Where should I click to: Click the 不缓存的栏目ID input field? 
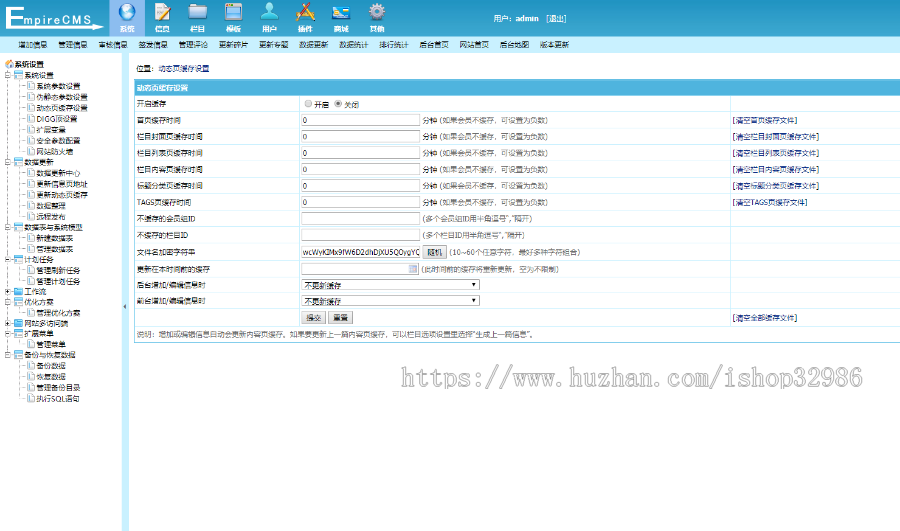tap(360, 235)
